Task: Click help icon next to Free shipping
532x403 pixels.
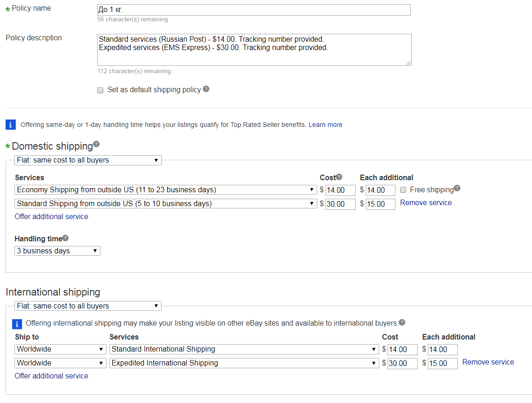Action: 457,188
